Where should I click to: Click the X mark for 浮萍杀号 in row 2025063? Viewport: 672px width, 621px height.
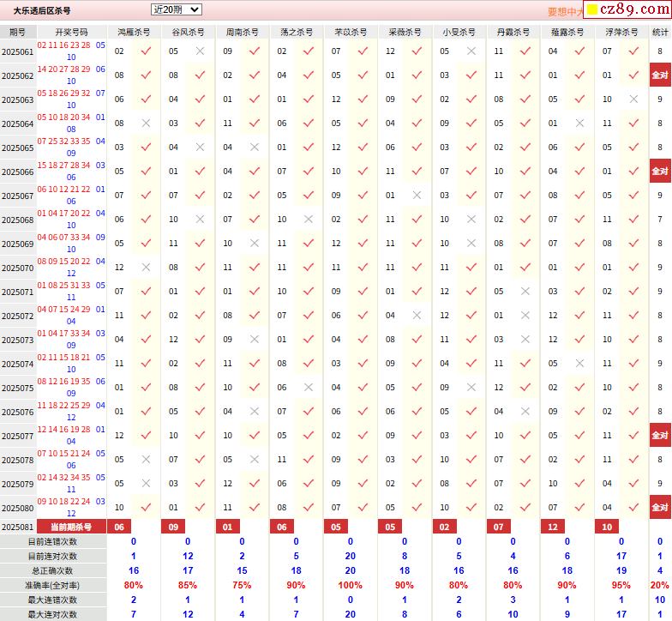coord(634,99)
